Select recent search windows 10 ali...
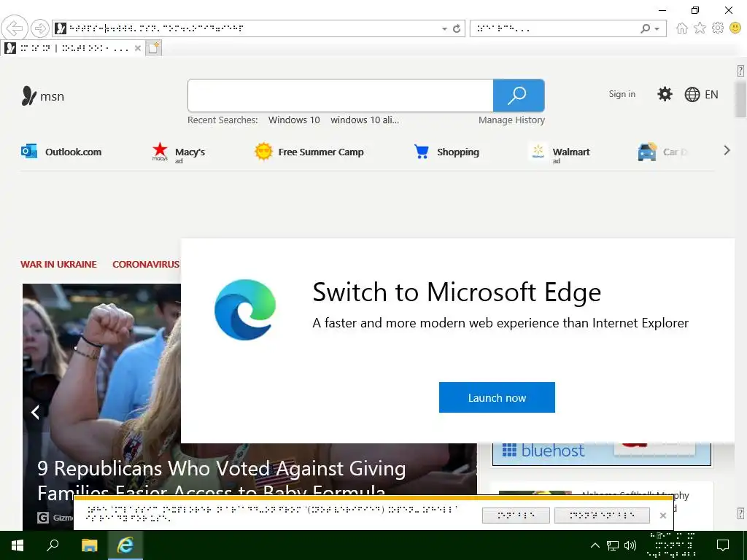Screen dimensions: 747x560 coord(365,120)
